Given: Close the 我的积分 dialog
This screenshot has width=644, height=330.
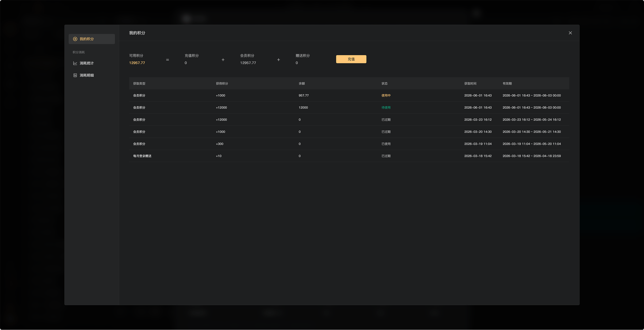Looking at the screenshot, I should click(570, 33).
